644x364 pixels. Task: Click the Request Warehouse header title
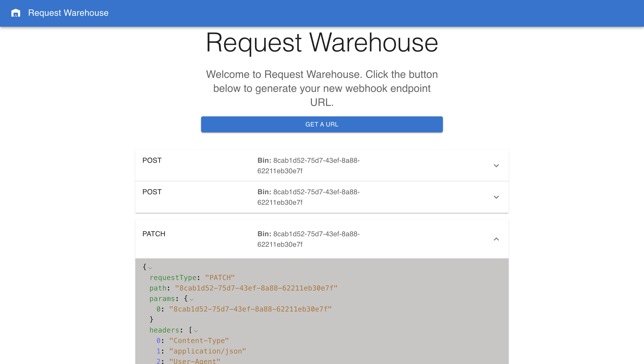click(x=68, y=13)
